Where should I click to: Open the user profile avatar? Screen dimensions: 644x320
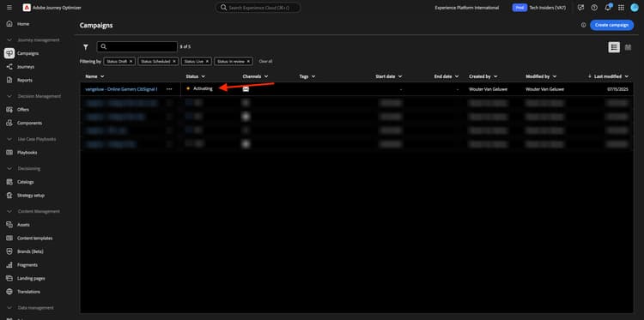[635, 8]
